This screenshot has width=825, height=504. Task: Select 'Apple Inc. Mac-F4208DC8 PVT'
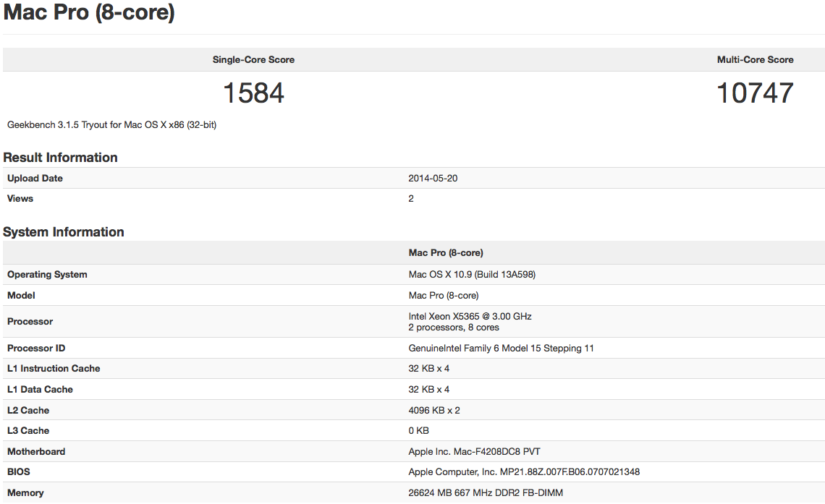point(474,452)
